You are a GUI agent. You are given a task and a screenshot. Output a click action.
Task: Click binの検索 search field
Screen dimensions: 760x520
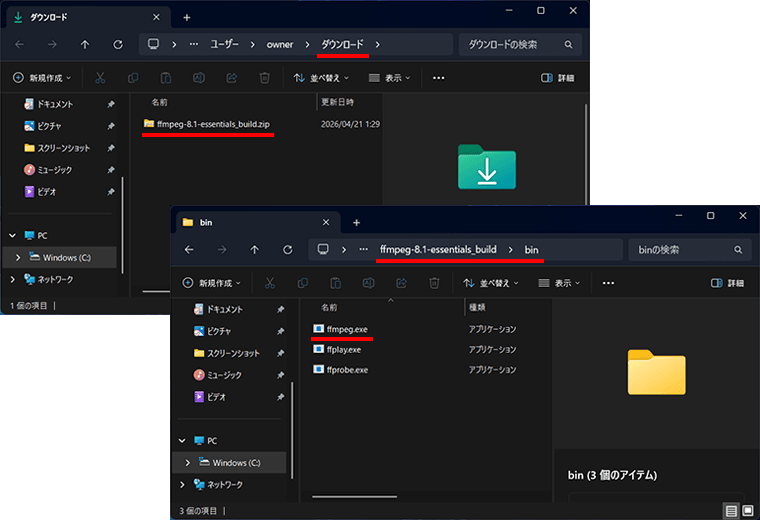click(689, 250)
